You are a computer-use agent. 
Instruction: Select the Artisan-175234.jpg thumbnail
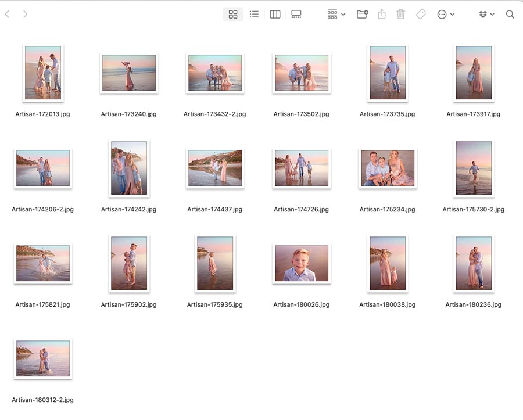click(x=388, y=168)
